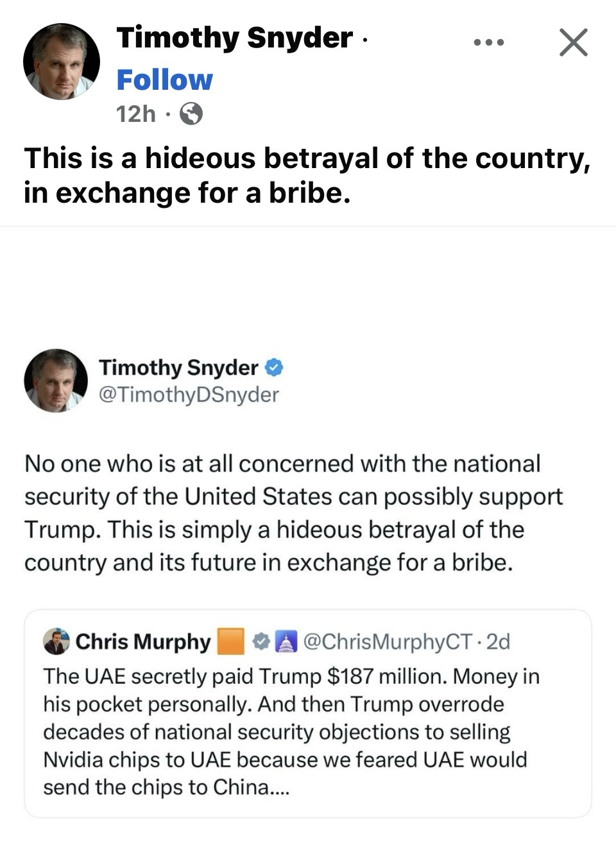This screenshot has width=616, height=866.
Task: Open the three-dot post options menu
Action: pos(489,43)
